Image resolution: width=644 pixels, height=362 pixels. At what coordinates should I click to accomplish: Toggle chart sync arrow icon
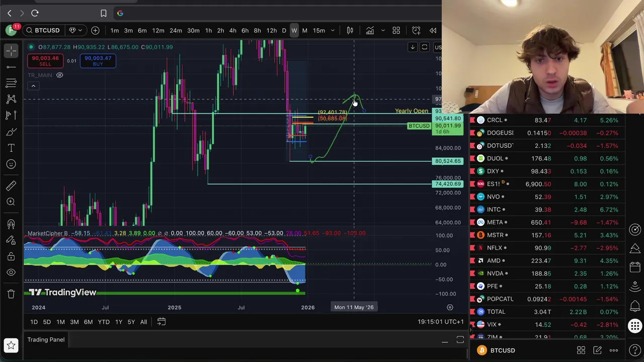point(413,47)
